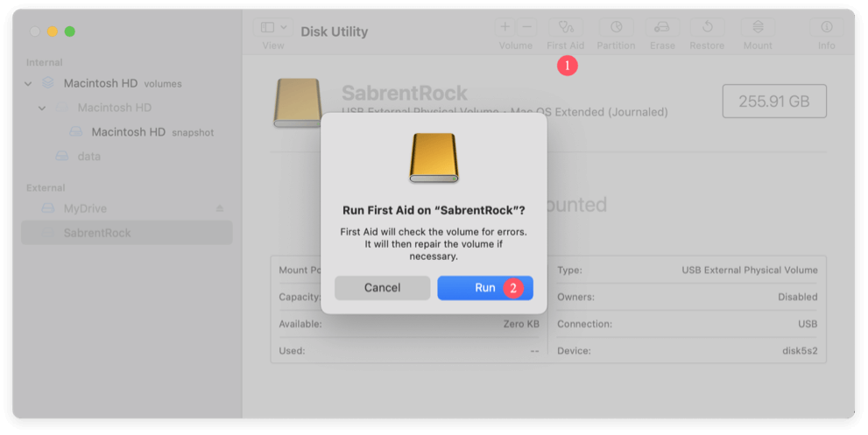Click the Used row label
The width and height of the screenshot is (868, 435).
click(x=292, y=351)
